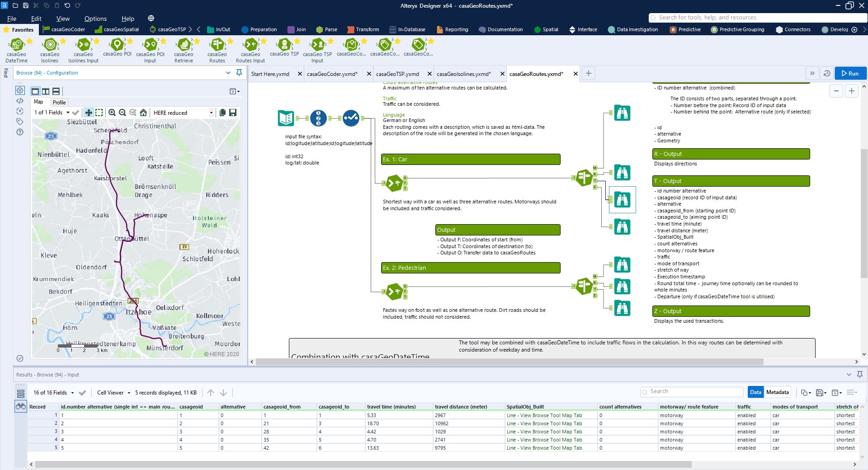
Task: Run the workflow
Action: [850, 73]
